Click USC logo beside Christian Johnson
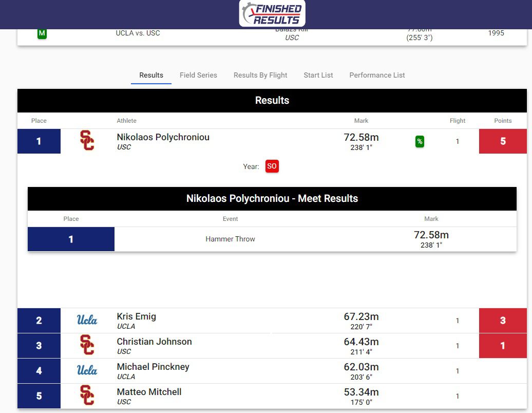Image resolution: width=532 pixels, height=413 pixels. coord(87,345)
